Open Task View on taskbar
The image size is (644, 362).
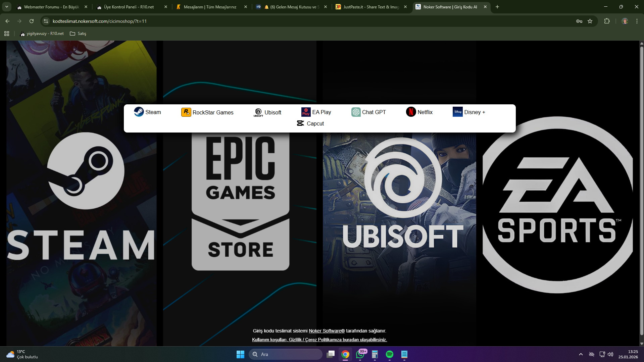click(331, 354)
